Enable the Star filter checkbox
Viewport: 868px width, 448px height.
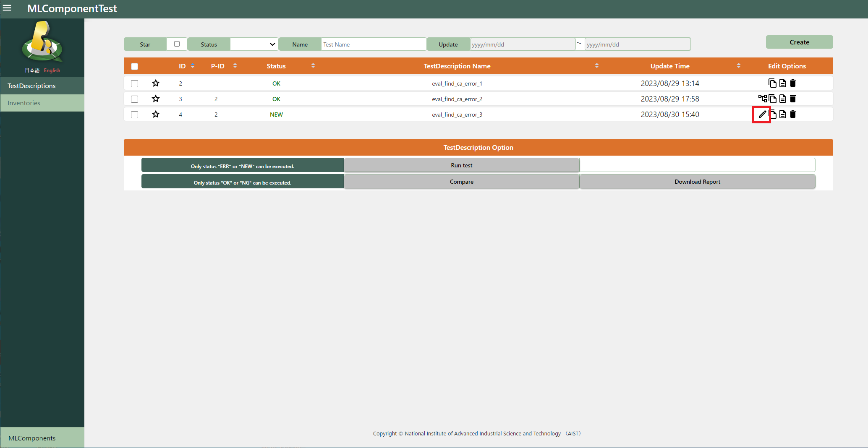click(x=177, y=44)
